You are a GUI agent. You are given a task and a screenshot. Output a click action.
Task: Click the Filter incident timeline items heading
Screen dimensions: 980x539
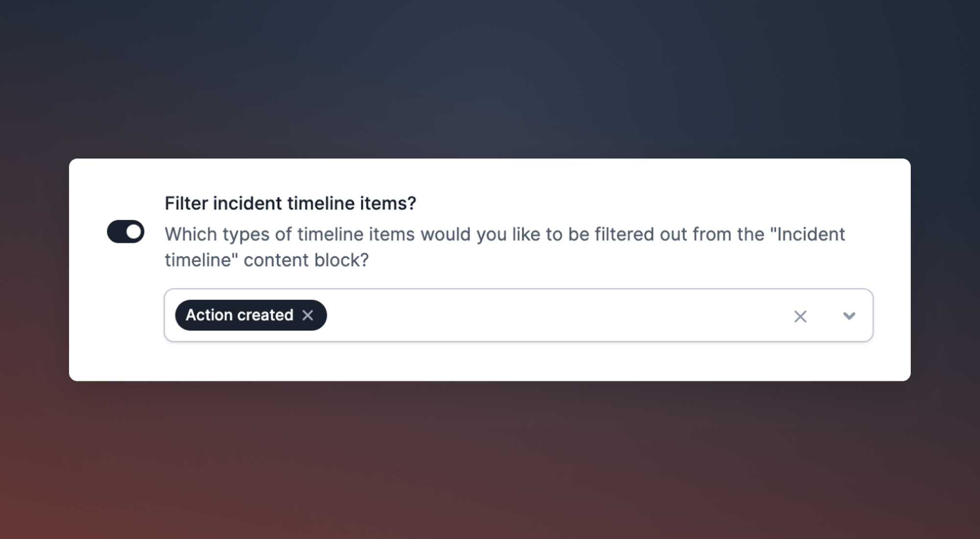290,203
